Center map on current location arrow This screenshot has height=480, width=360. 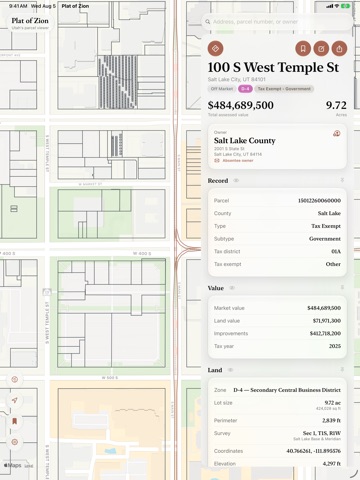coord(15,400)
